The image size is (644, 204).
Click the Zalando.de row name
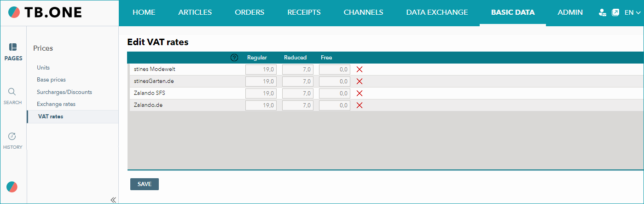pos(148,105)
